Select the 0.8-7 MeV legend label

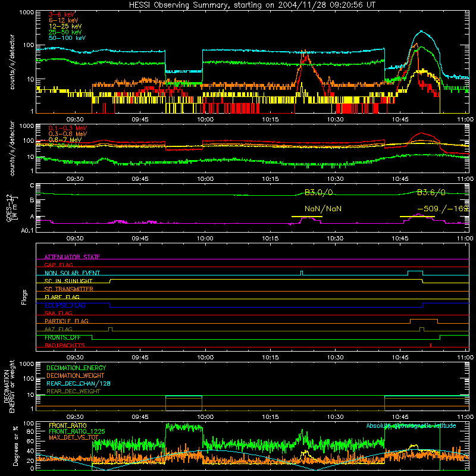[65, 140]
